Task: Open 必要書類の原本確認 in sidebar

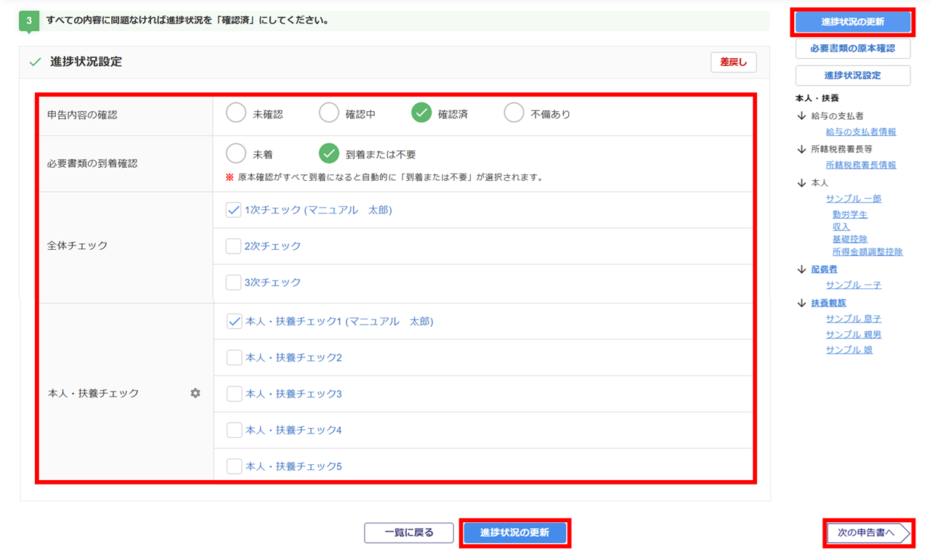Action: (x=852, y=49)
